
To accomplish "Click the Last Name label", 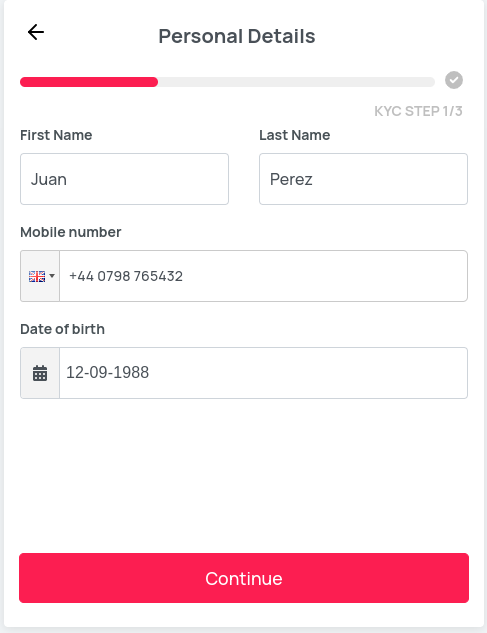I will pyautogui.click(x=295, y=135).
